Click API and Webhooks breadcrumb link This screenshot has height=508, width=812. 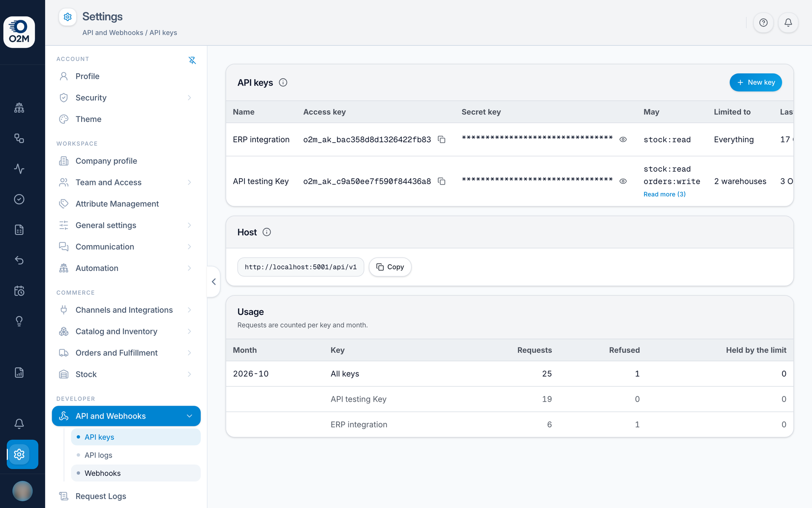113,33
